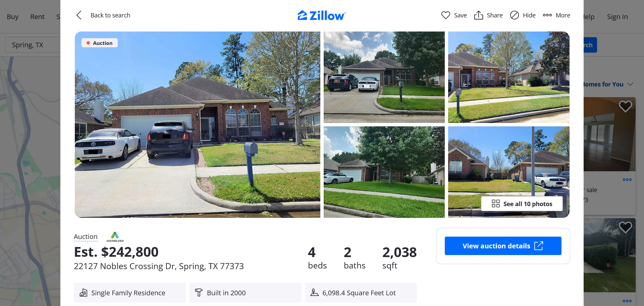Open the main house front photo
The image size is (644, 306).
point(197,124)
